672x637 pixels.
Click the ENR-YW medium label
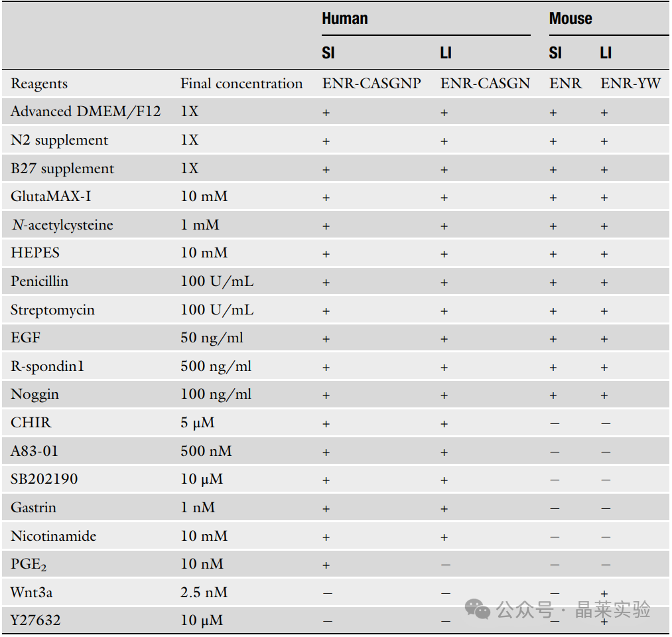[x=630, y=83]
